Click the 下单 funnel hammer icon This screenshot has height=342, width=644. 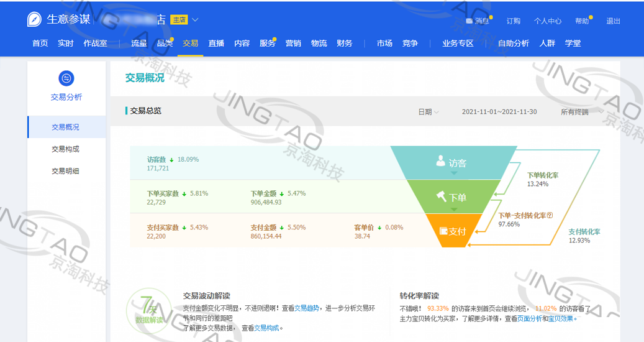(x=442, y=196)
